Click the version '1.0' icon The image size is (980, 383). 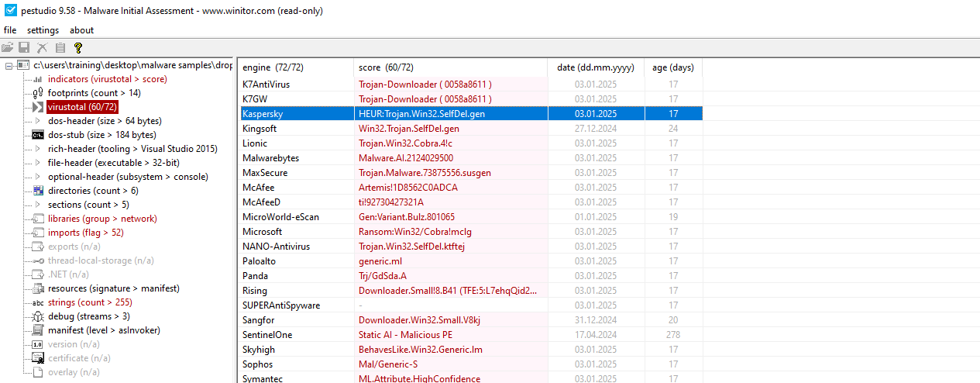[x=37, y=344]
